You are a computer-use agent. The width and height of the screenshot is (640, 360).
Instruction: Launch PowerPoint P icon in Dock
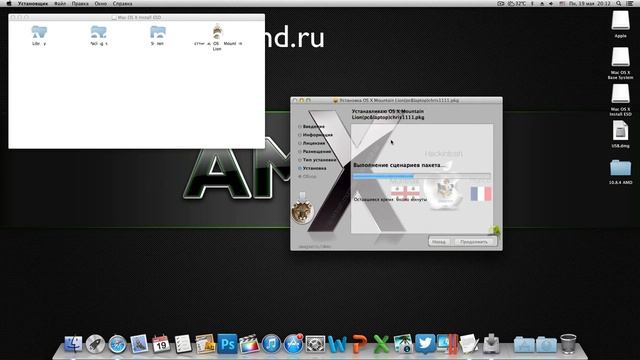[x=359, y=344]
